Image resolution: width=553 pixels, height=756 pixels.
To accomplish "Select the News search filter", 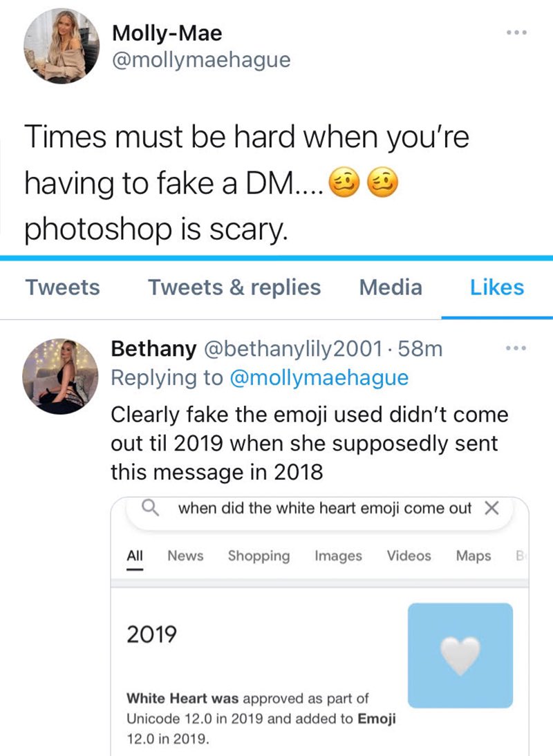I will click(185, 556).
